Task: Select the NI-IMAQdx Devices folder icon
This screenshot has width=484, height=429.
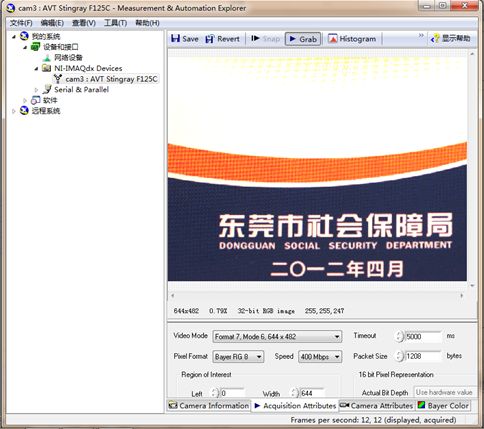Action: (47, 68)
